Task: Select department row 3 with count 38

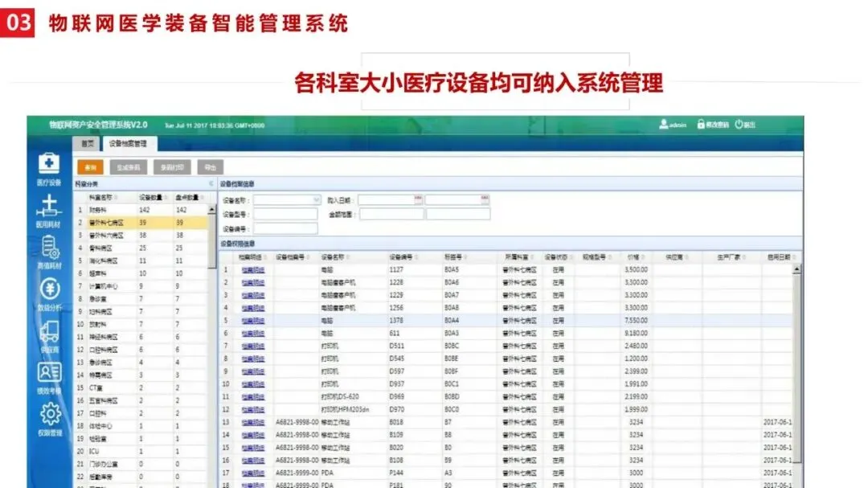Action: (x=141, y=236)
